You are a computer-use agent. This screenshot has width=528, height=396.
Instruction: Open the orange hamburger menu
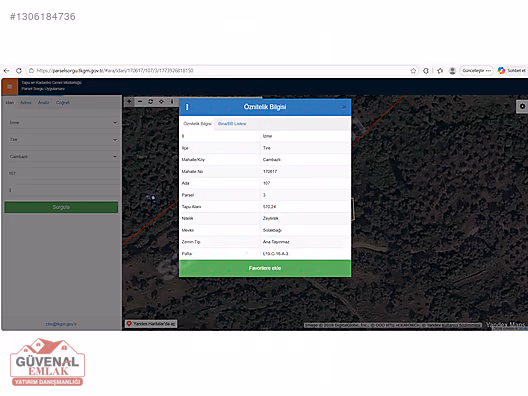[x=10, y=87]
